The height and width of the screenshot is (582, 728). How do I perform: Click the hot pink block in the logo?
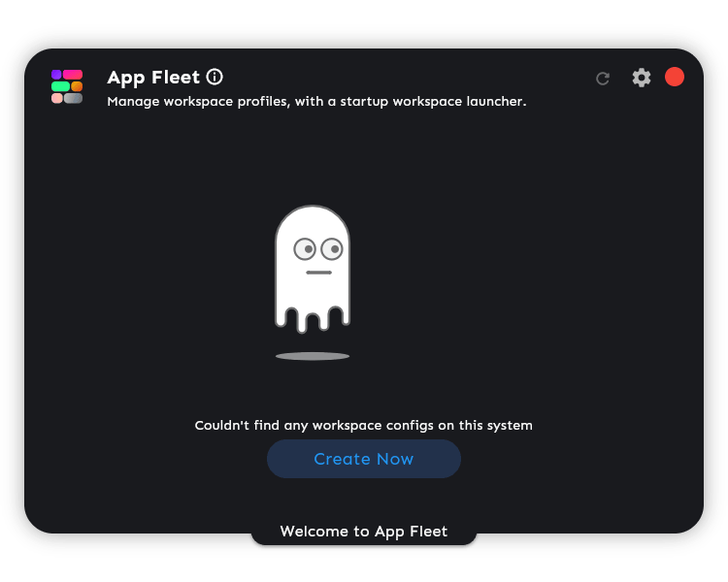(73, 75)
